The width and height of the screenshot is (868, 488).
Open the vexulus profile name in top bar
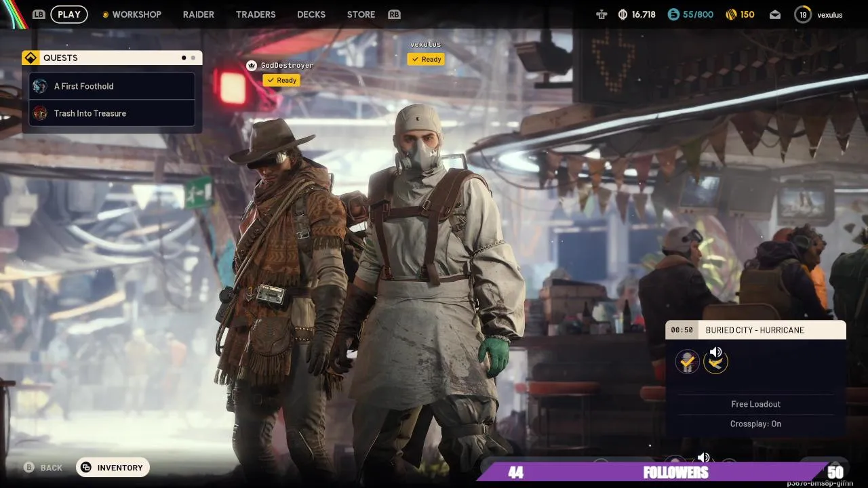coord(830,14)
